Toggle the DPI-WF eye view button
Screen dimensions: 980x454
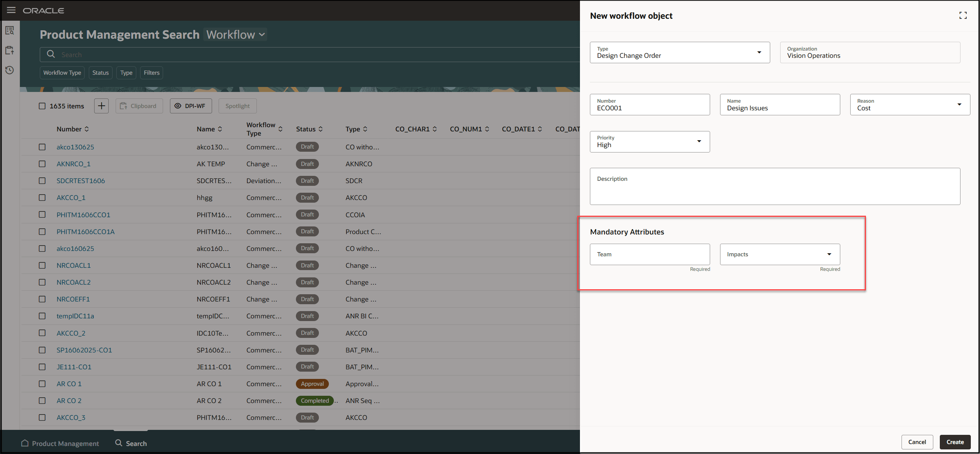coord(191,106)
